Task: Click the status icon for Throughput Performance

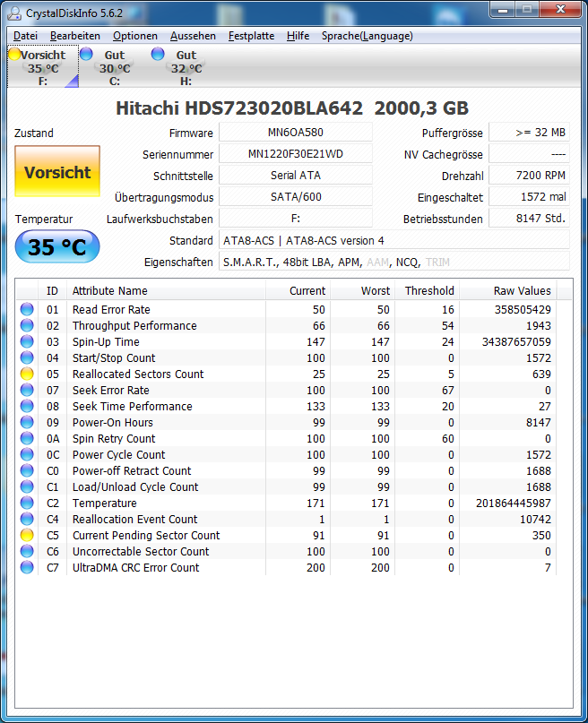Action: pyautogui.click(x=27, y=325)
